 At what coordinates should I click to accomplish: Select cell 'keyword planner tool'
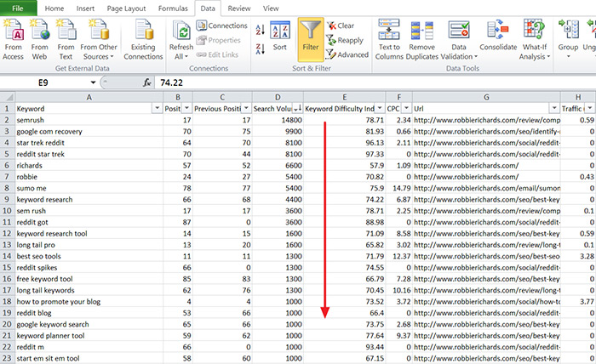tap(89, 336)
